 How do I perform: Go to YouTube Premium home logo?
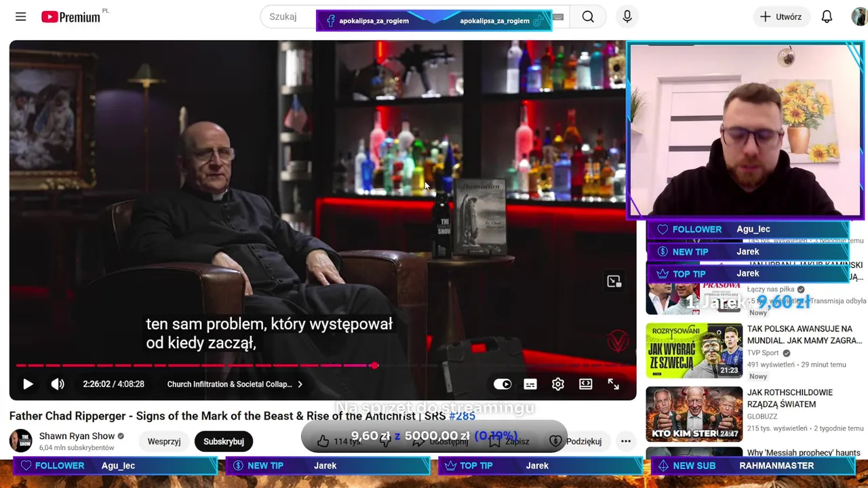click(x=71, y=17)
